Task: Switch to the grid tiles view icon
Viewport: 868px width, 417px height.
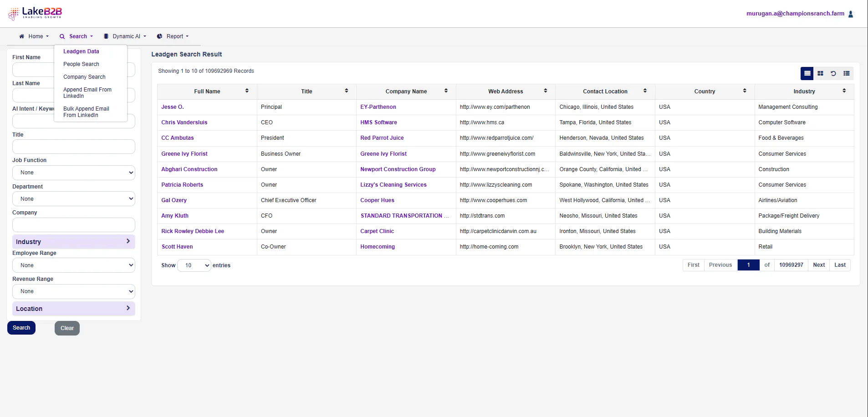Action: coord(820,73)
